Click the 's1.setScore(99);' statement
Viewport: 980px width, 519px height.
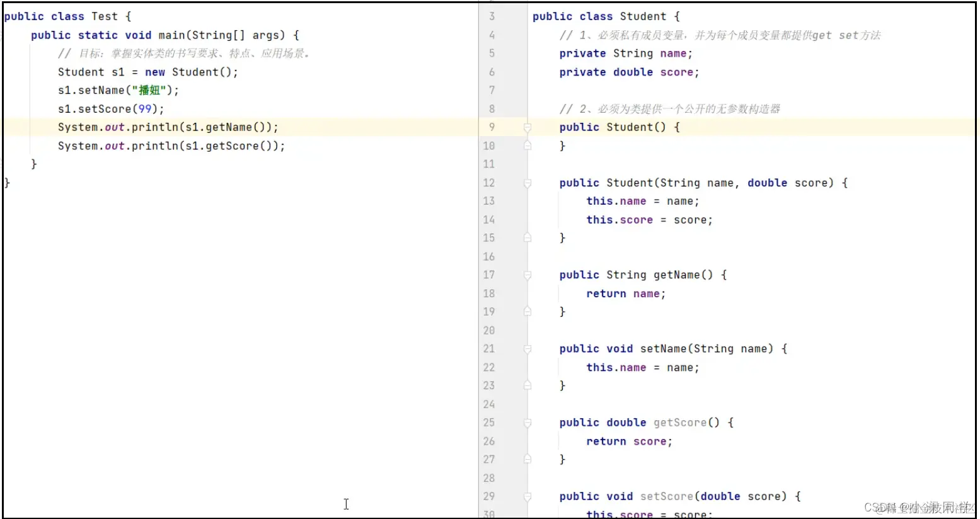click(x=111, y=108)
